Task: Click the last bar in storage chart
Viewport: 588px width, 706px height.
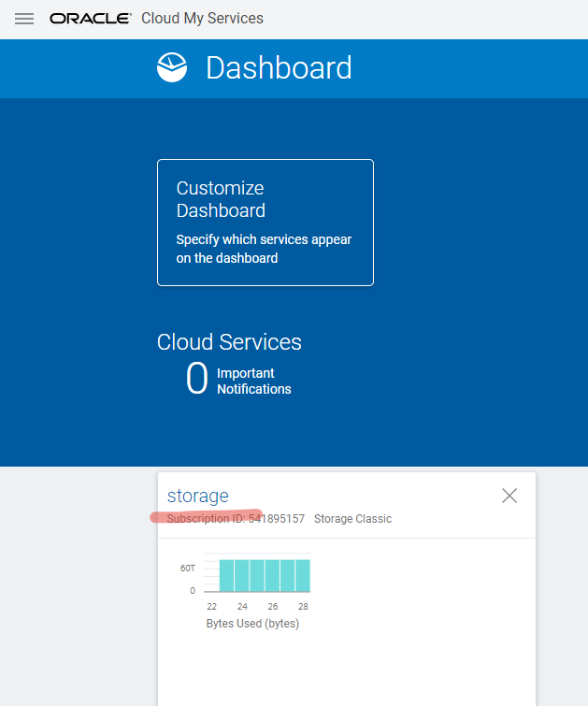Action: 303,575
